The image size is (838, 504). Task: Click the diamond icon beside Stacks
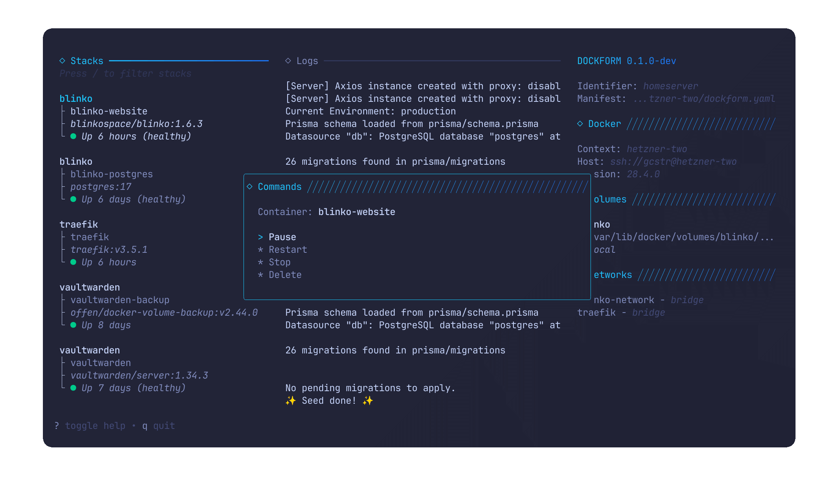pyautogui.click(x=62, y=61)
